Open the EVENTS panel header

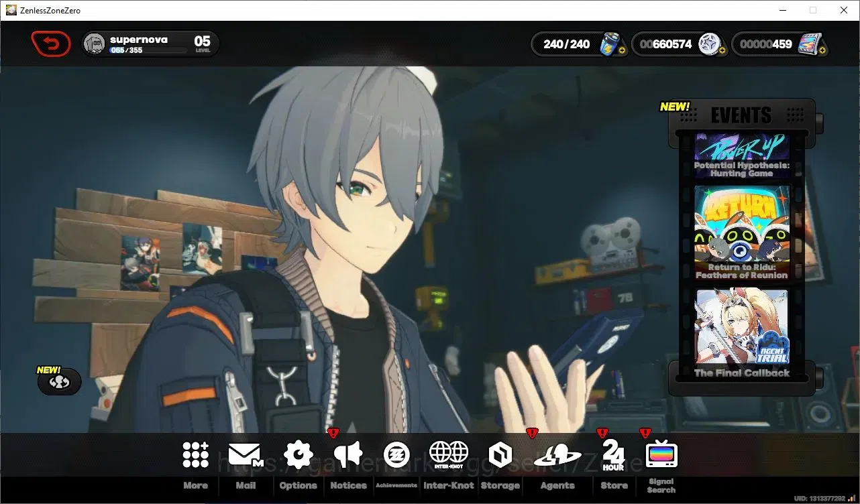coord(741,115)
